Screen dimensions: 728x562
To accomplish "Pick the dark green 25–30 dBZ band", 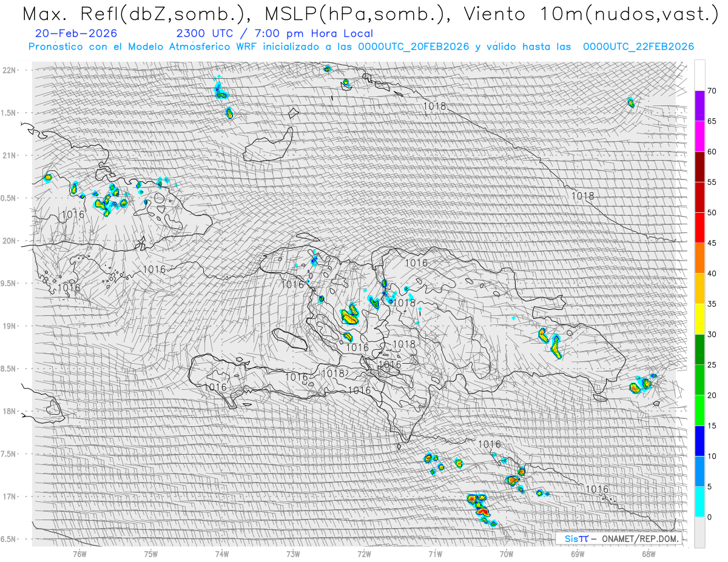I will click(699, 349).
